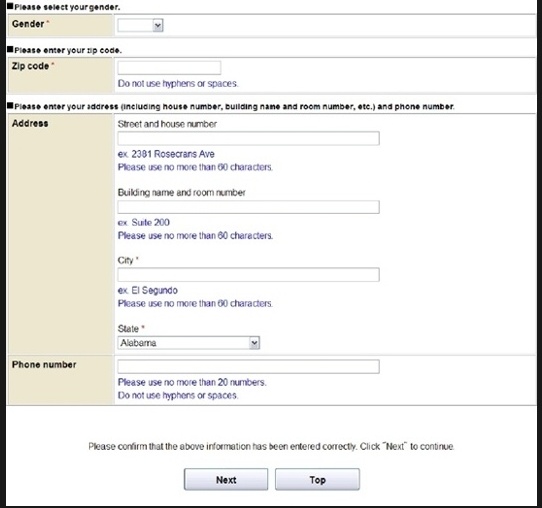Click the Phone number label
This screenshot has height=508, width=542.
44,365
